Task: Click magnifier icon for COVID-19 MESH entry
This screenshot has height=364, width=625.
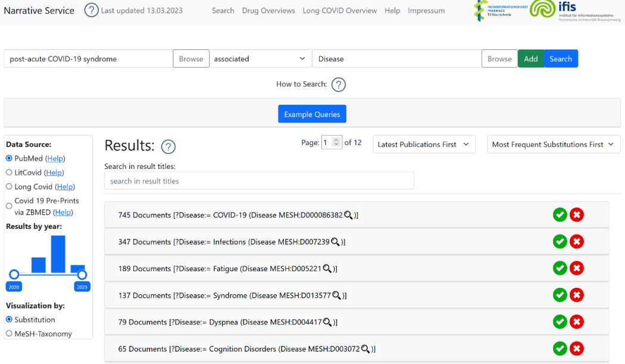Action: pos(348,215)
